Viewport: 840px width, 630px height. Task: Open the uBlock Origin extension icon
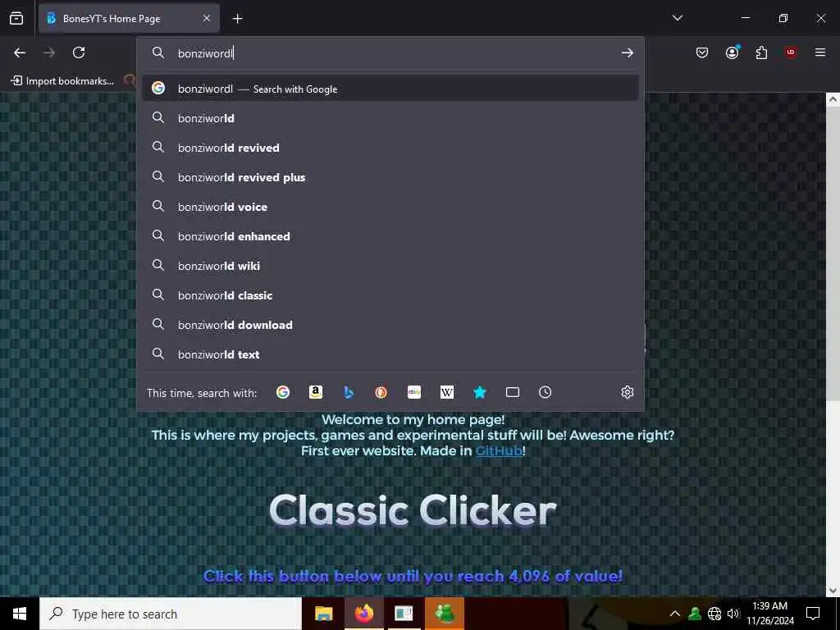(791, 52)
